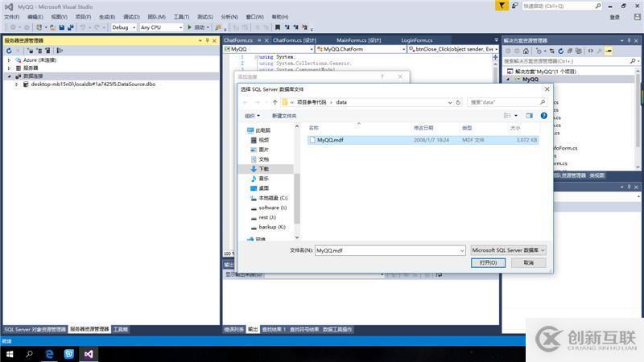Screen dimensions: 644x362
Task: Click Refresh icon in Solution Explorer toolbar
Action: [560, 51]
